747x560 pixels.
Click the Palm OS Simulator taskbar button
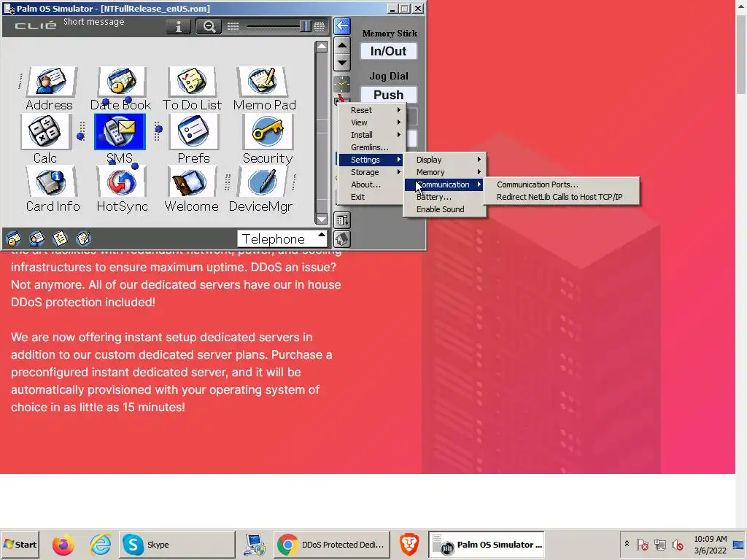(486, 544)
